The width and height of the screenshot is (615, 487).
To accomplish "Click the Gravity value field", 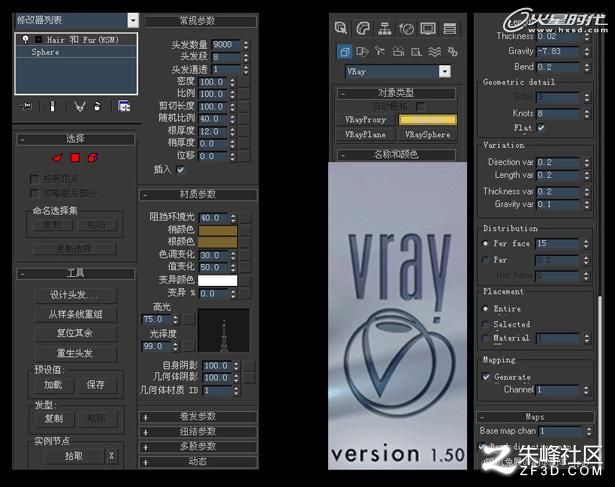I will pyautogui.click(x=559, y=51).
